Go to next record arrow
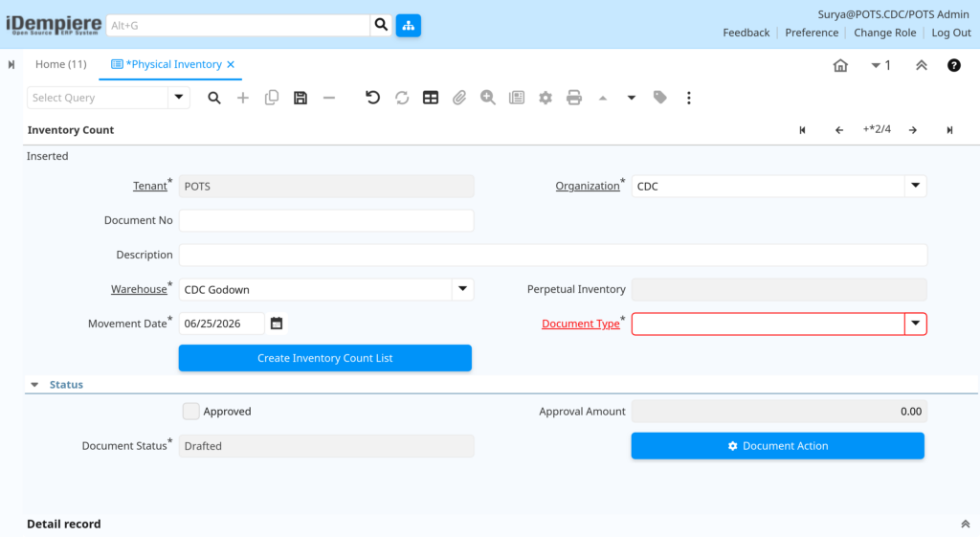 click(x=913, y=130)
